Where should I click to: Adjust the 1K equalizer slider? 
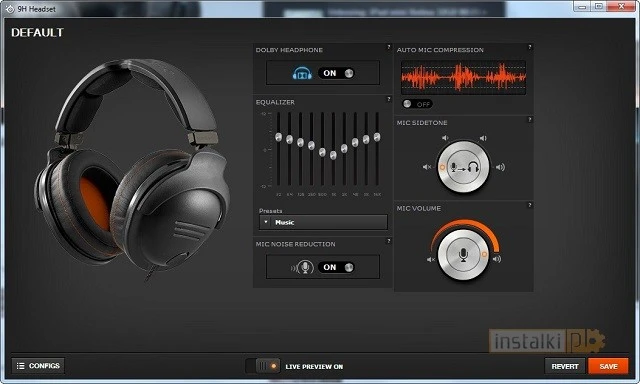click(333, 155)
